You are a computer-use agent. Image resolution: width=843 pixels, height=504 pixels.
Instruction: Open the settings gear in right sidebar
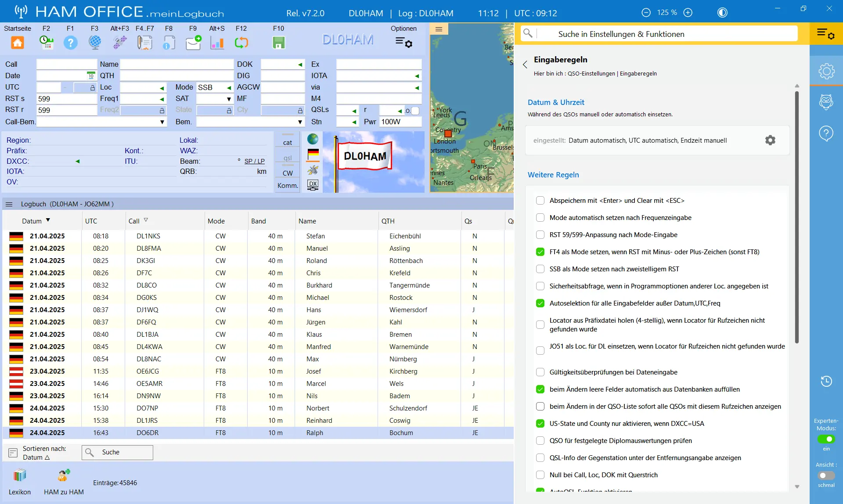826,71
